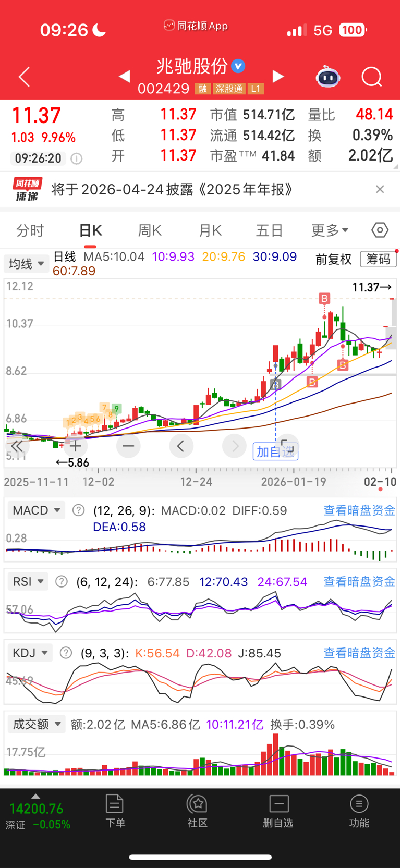Switch to 月K tab
Viewport: 401px width, 868px height.
[x=211, y=230]
